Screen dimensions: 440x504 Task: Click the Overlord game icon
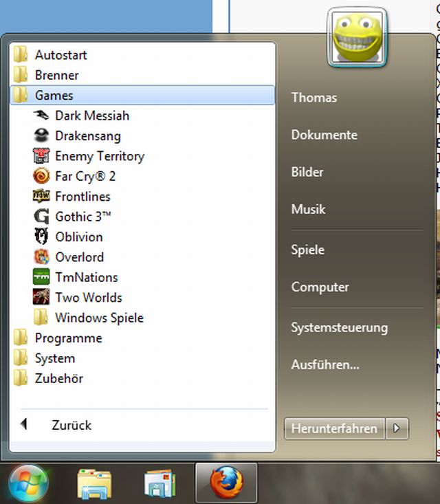point(41,257)
